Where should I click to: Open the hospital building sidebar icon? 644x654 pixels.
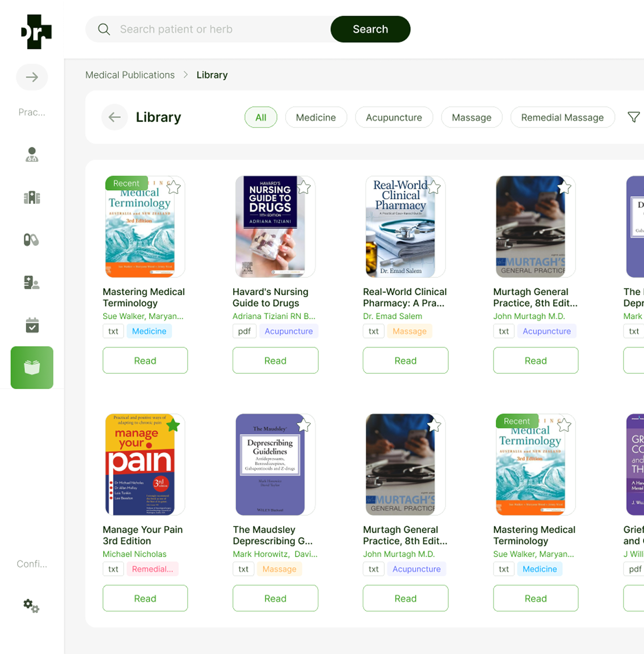[32, 197]
